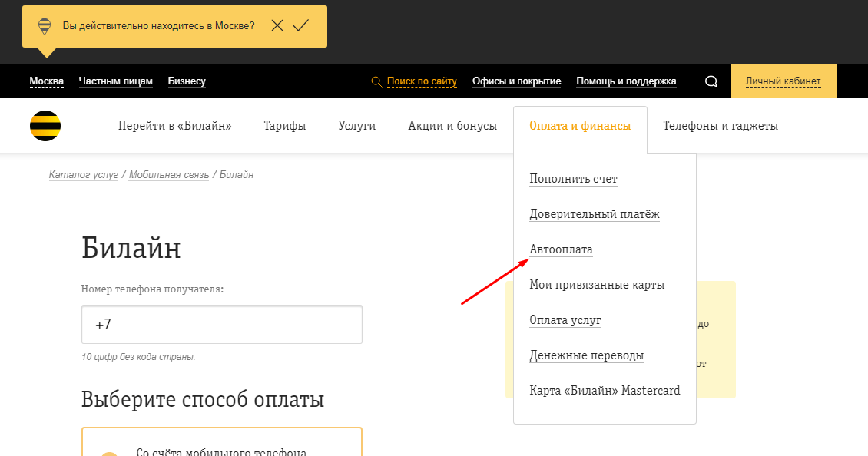Open Перейти в «Билайн» menu
868x456 pixels.
pos(175,126)
